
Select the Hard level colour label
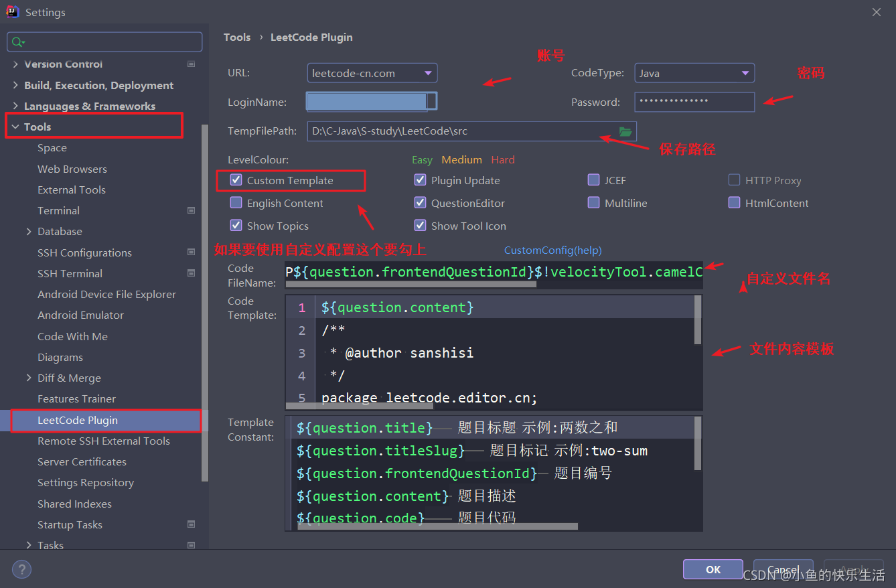pos(503,159)
